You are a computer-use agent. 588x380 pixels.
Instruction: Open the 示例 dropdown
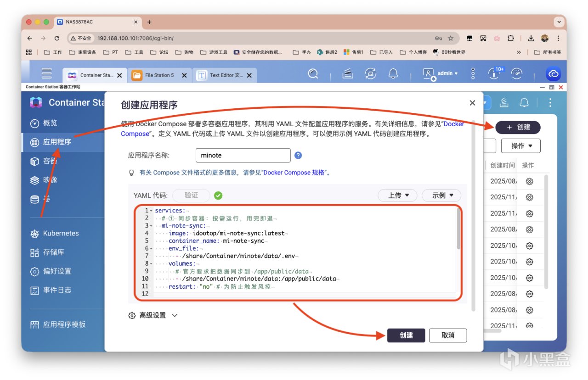pyautogui.click(x=441, y=196)
